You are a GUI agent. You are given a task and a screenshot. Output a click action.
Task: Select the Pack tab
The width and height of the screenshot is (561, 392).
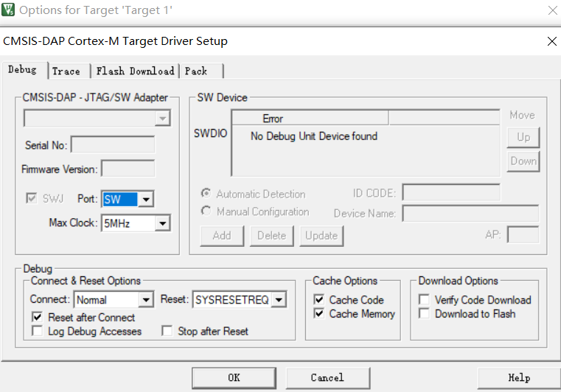click(196, 71)
